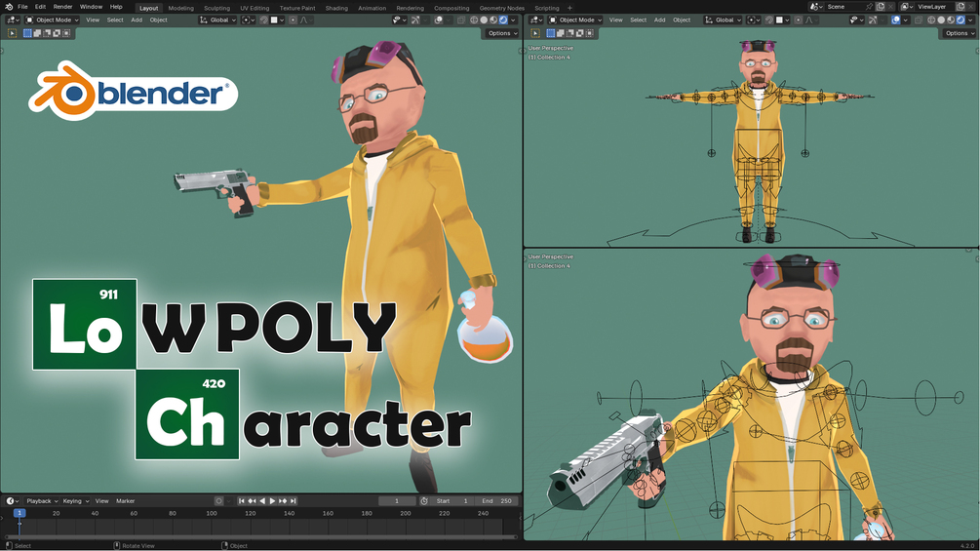Switch to the Compositing workspace tab
This screenshot has width=980, height=551.
coord(451,8)
